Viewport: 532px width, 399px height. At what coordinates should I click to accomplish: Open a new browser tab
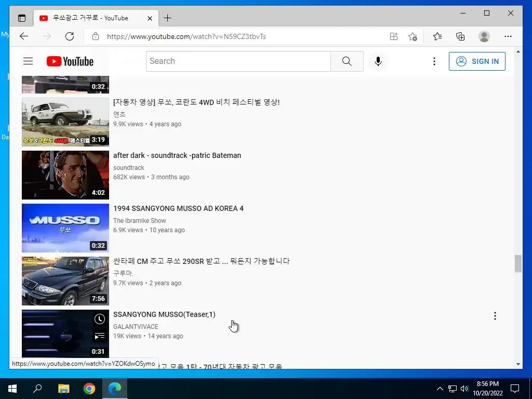168,18
